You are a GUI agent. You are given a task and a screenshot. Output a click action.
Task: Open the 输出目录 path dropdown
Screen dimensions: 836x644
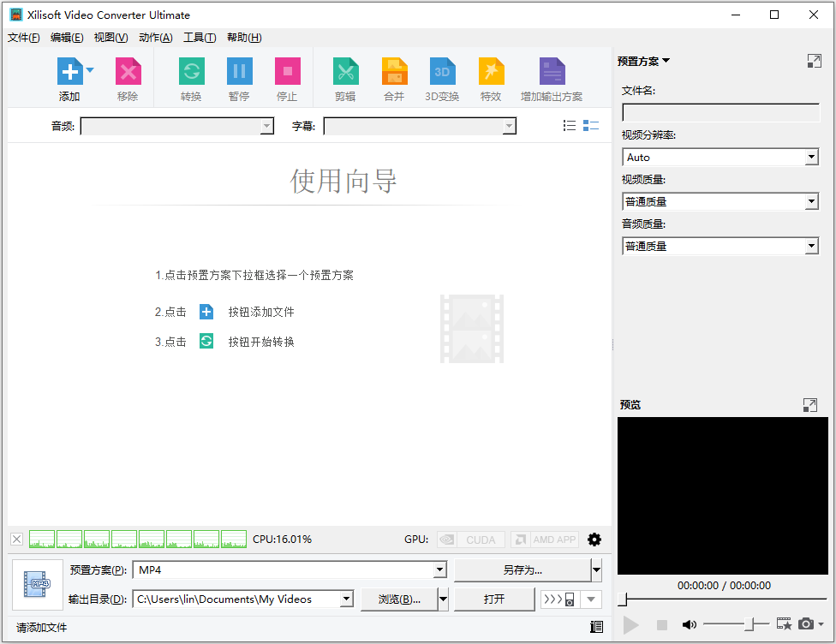click(347, 599)
